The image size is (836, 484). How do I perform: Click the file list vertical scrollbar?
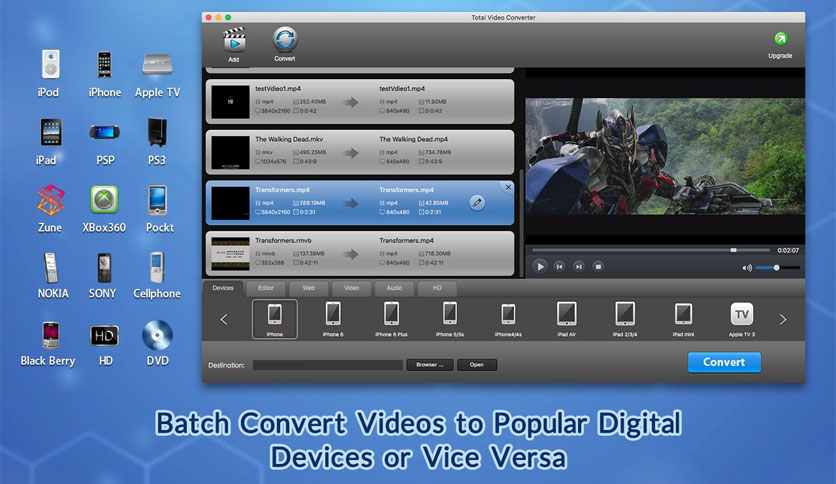[521, 223]
